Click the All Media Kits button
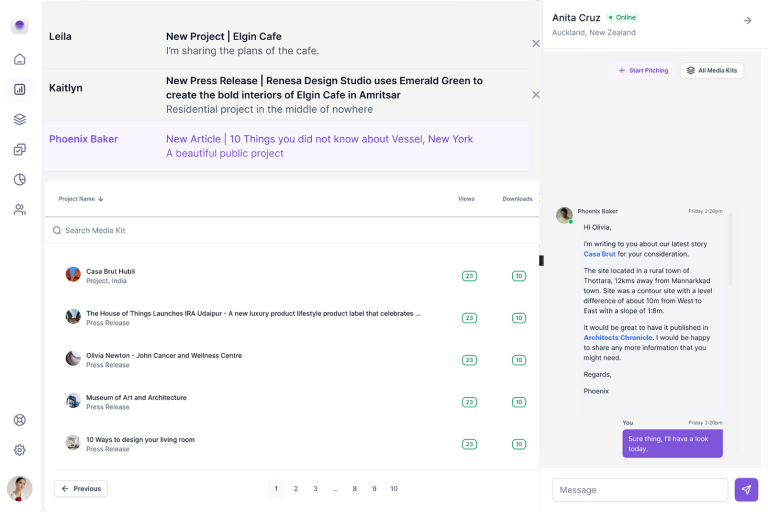 tap(712, 71)
